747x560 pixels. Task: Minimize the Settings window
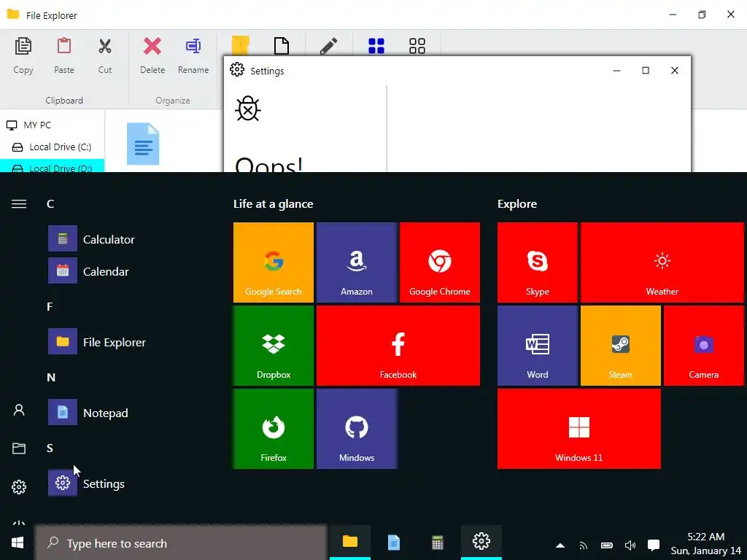616,71
